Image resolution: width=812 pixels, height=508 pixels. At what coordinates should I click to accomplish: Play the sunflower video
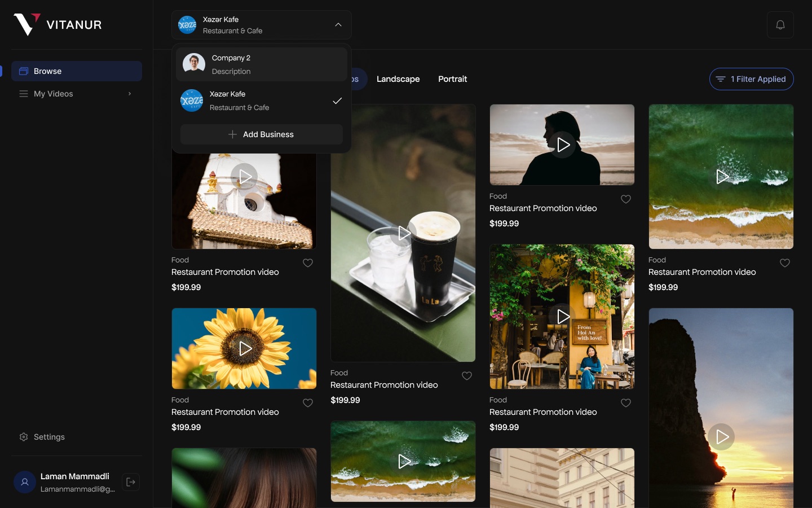click(245, 348)
